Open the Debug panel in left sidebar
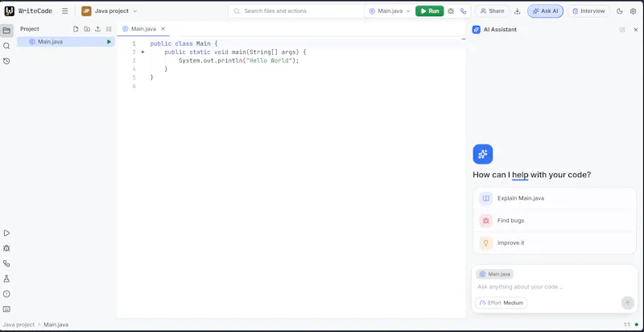 [x=6, y=248]
